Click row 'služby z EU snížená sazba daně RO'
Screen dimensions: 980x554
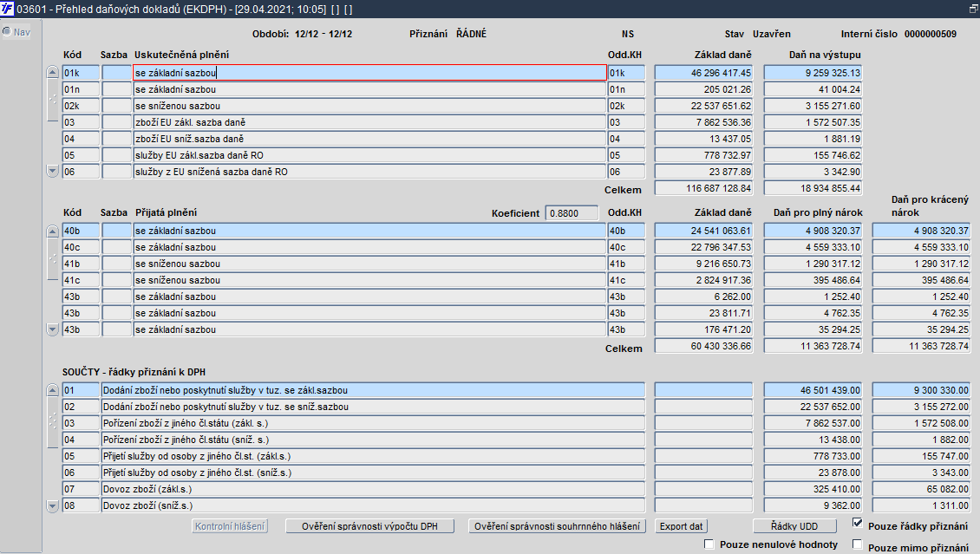pos(369,172)
